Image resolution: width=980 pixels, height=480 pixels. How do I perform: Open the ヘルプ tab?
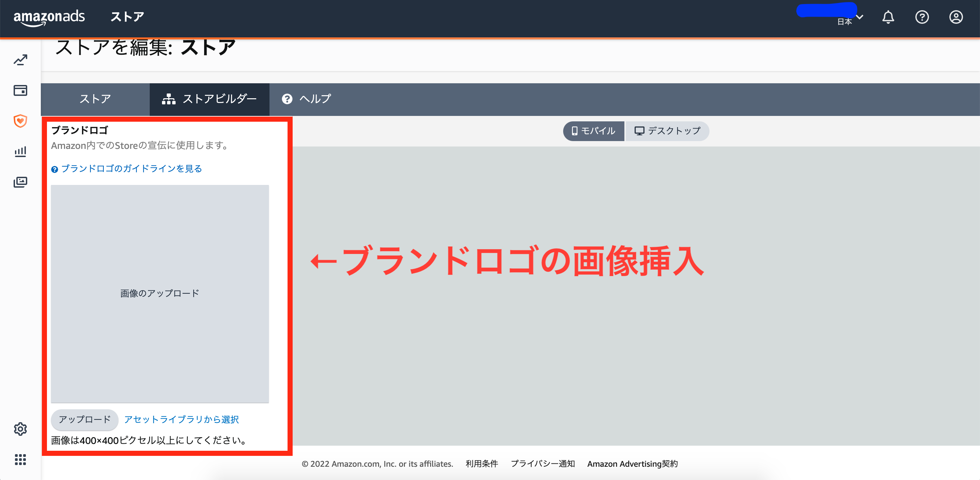pos(307,99)
